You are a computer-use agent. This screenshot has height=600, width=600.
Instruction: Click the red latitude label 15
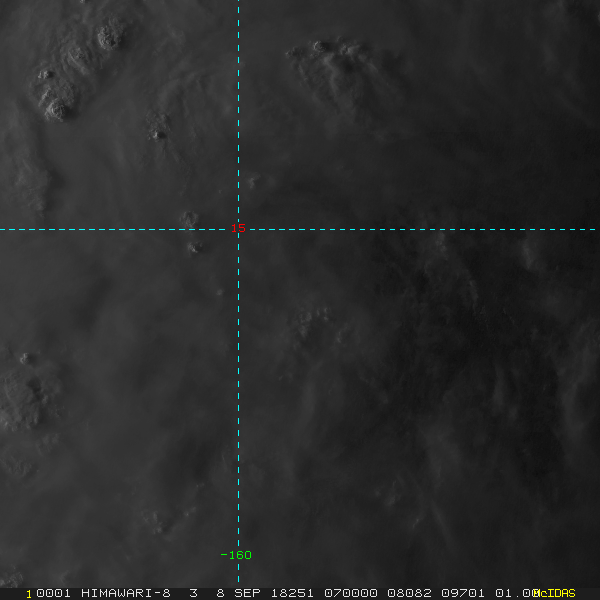pyautogui.click(x=238, y=228)
